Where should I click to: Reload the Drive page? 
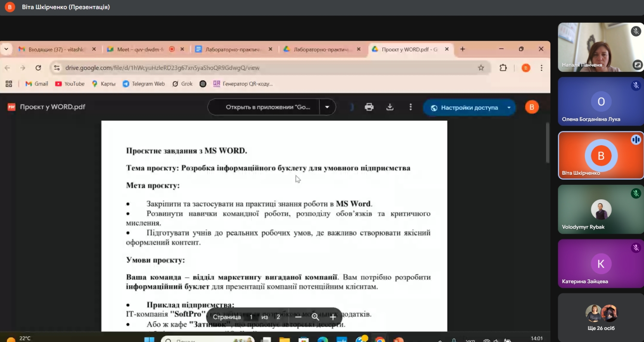point(38,68)
